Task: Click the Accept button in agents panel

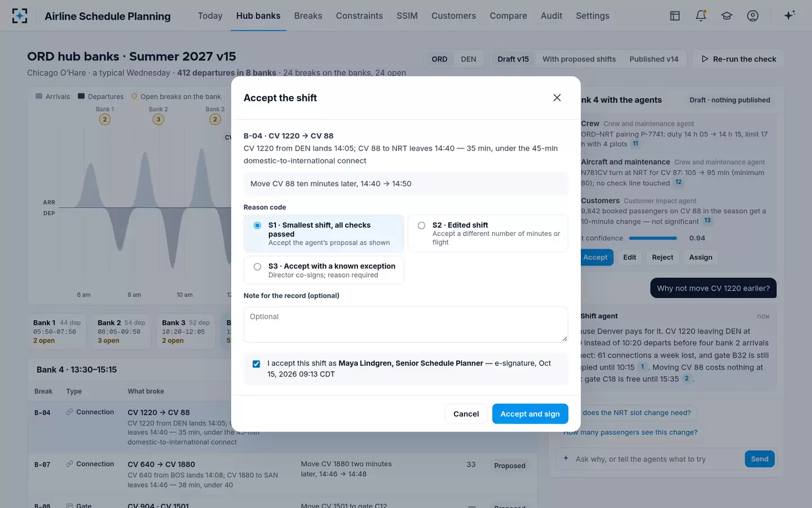Action: click(x=595, y=257)
